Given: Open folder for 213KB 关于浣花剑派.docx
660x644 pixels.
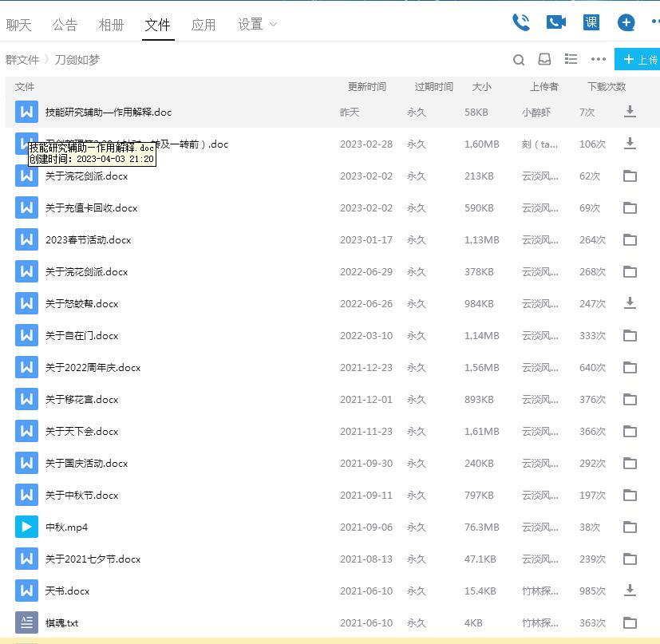Looking at the screenshot, I should click(630, 176).
